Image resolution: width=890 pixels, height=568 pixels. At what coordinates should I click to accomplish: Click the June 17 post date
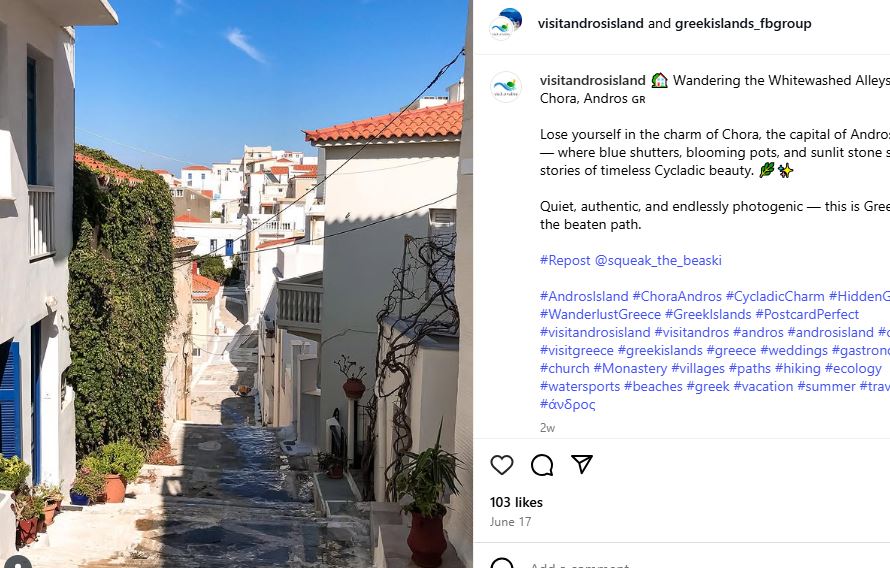510,521
